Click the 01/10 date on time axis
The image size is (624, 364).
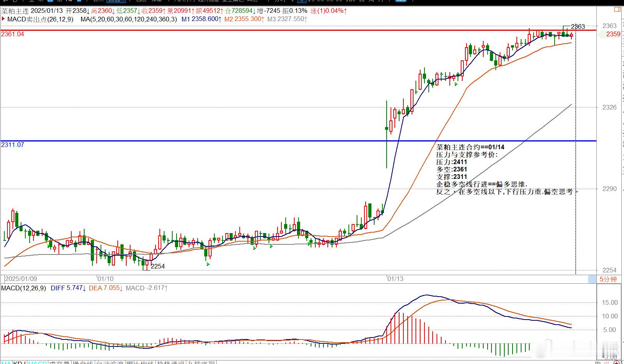(105, 279)
